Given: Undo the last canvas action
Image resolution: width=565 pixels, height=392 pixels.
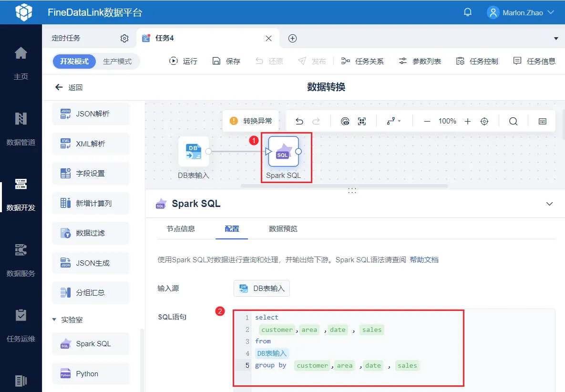Looking at the screenshot, I should tap(299, 121).
